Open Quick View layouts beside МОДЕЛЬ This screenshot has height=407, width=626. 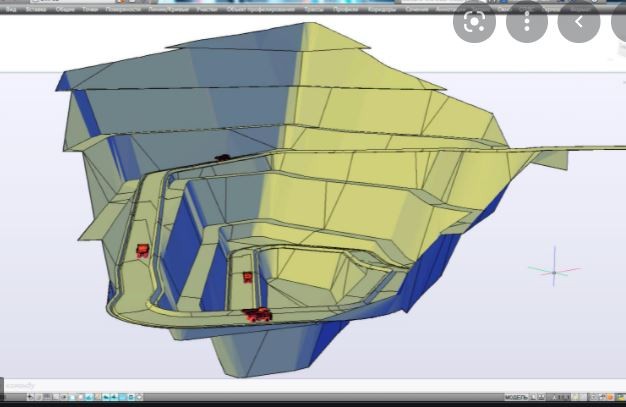pos(535,397)
